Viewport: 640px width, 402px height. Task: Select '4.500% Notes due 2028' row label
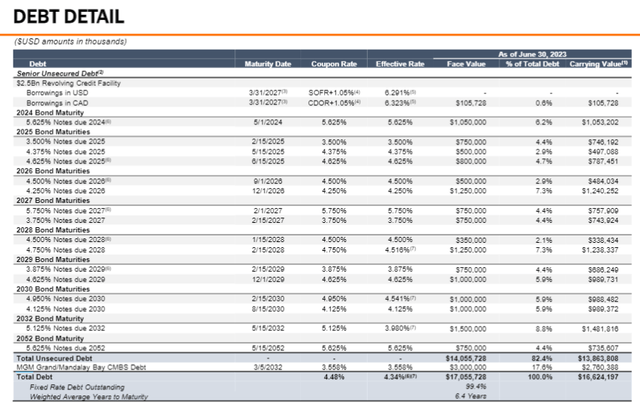[x=69, y=240]
